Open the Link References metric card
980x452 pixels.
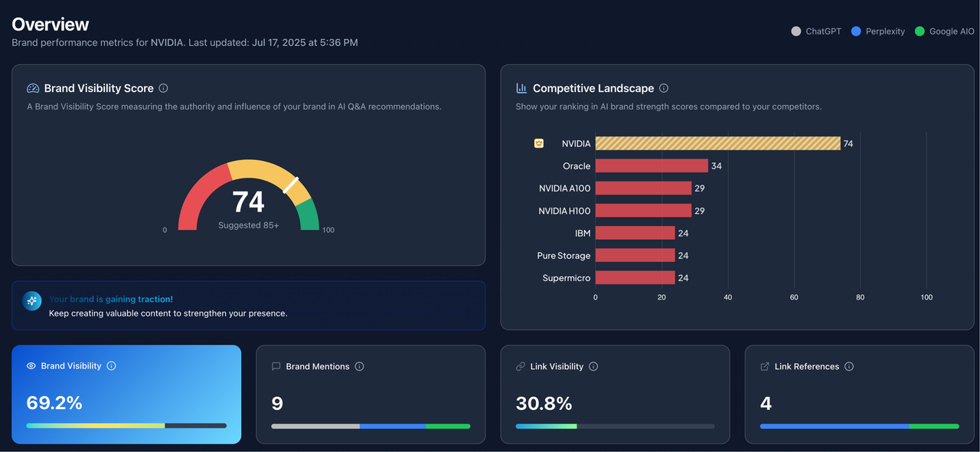click(859, 395)
